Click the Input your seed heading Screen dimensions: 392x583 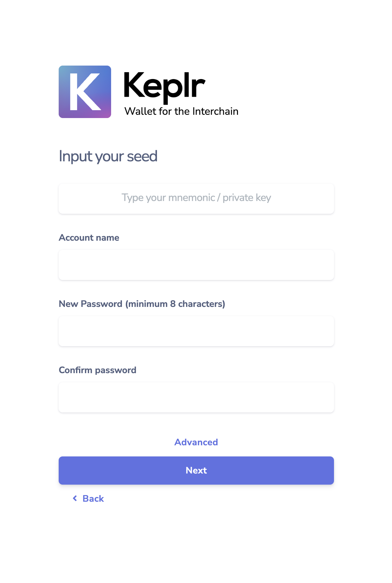pos(108,157)
